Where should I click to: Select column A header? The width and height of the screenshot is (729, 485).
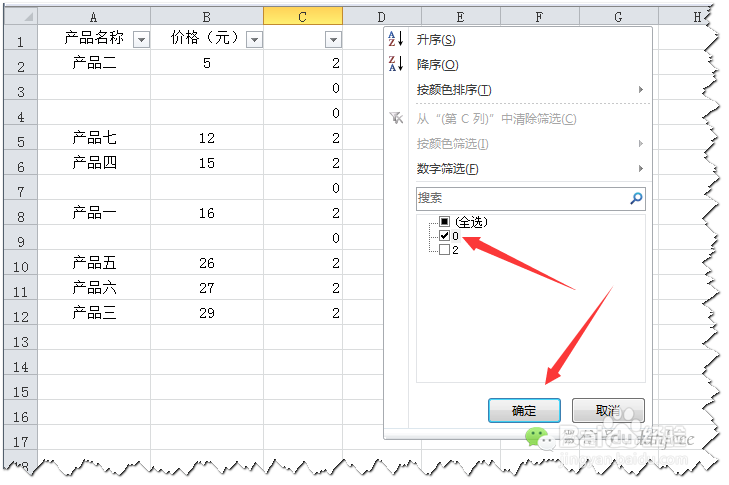tap(94, 16)
